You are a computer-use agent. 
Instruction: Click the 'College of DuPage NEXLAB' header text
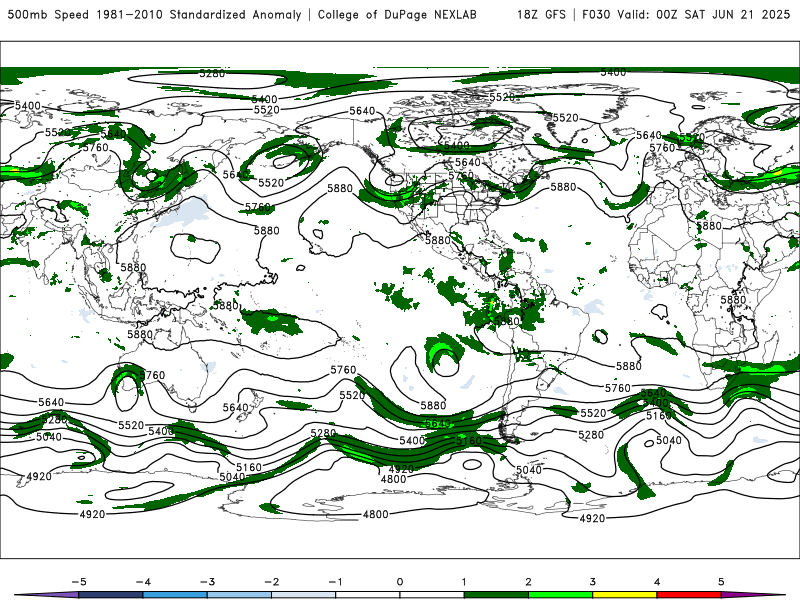pos(397,15)
